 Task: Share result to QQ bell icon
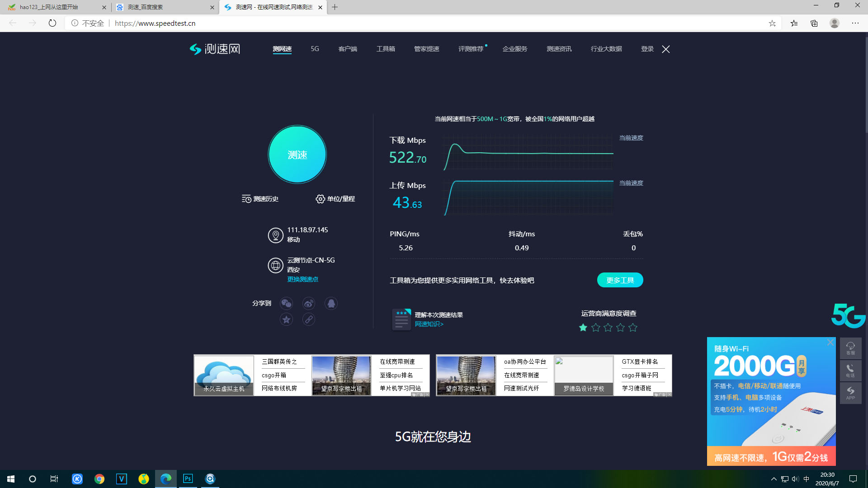tap(331, 303)
